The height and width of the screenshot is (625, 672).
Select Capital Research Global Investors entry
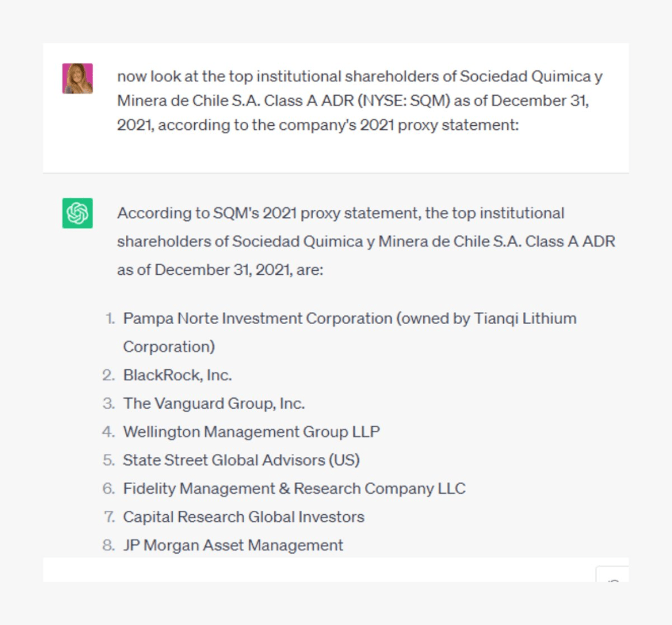tap(243, 517)
